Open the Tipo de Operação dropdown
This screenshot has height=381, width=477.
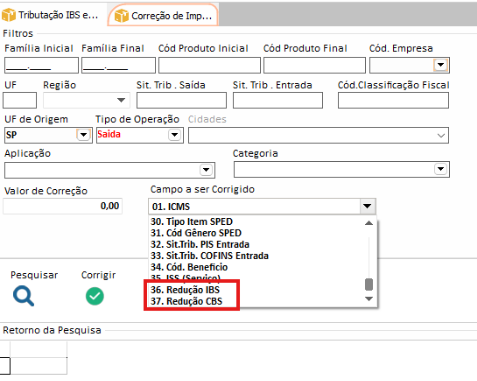(x=174, y=135)
